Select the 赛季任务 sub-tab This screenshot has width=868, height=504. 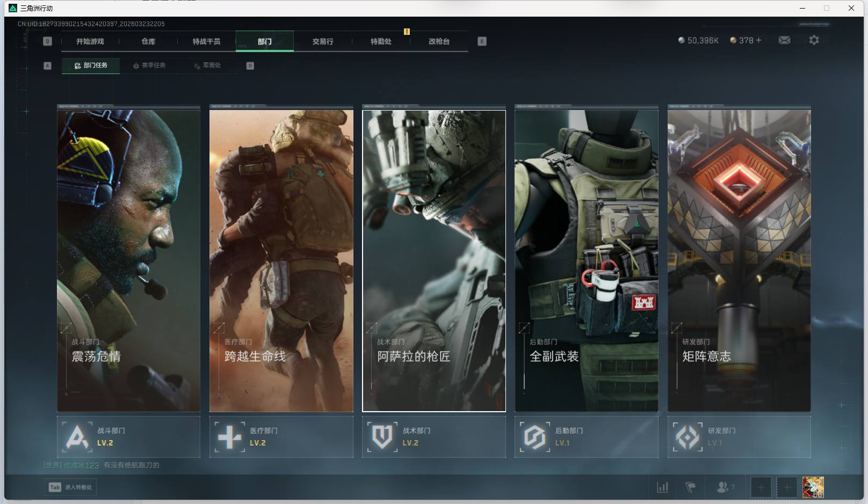pos(149,65)
